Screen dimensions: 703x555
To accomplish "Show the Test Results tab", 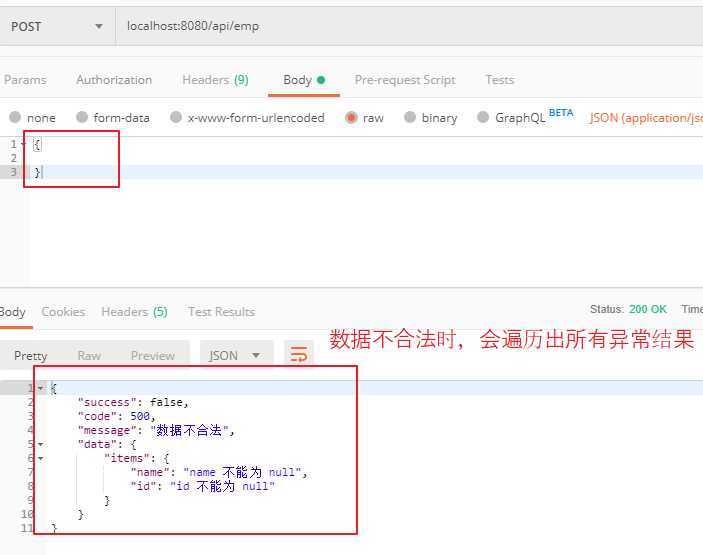I will [221, 312].
